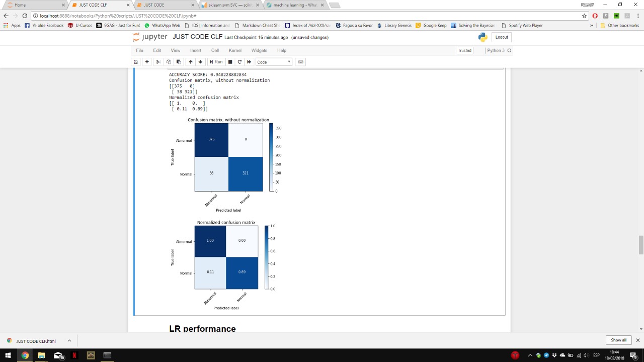Image resolution: width=644 pixels, height=362 pixels.
Task: Insert cell below with plus icon
Action: 147,62
